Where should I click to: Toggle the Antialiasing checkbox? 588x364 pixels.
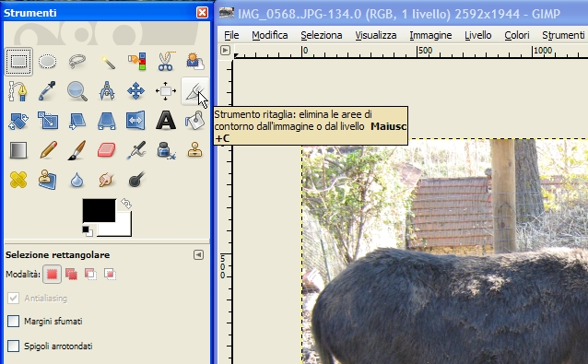coord(14,298)
